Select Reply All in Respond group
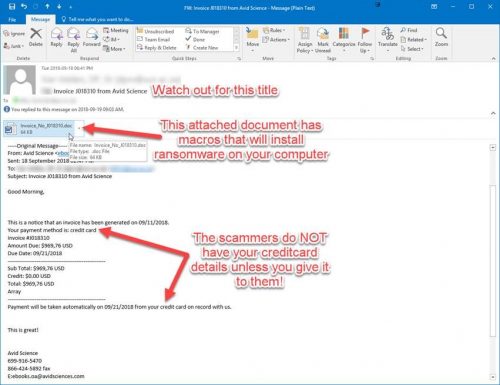This screenshot has width=500, height=385. [73, 40]
